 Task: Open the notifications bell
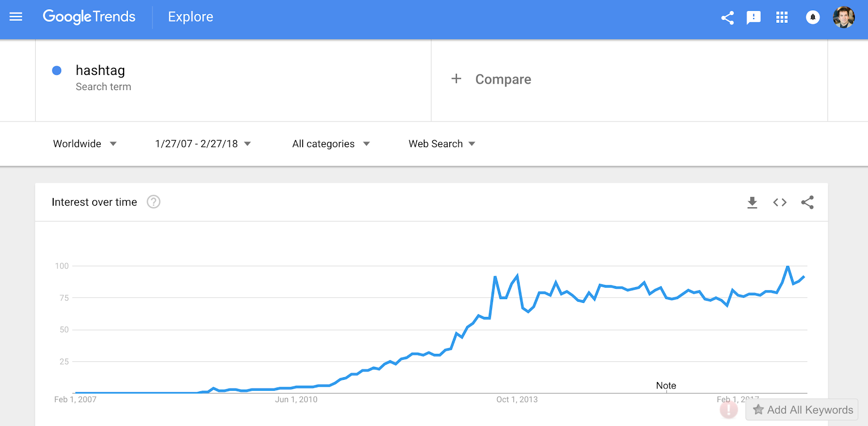(812, 18)
